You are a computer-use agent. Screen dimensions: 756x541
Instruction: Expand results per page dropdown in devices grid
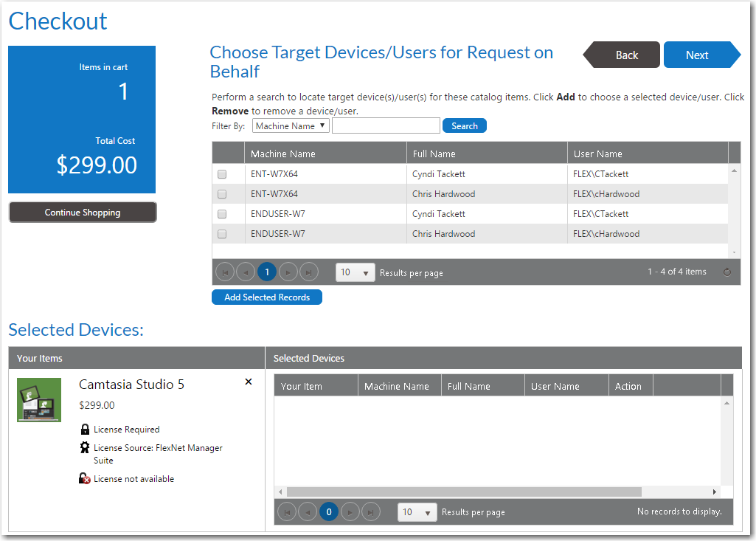point(356,272)
